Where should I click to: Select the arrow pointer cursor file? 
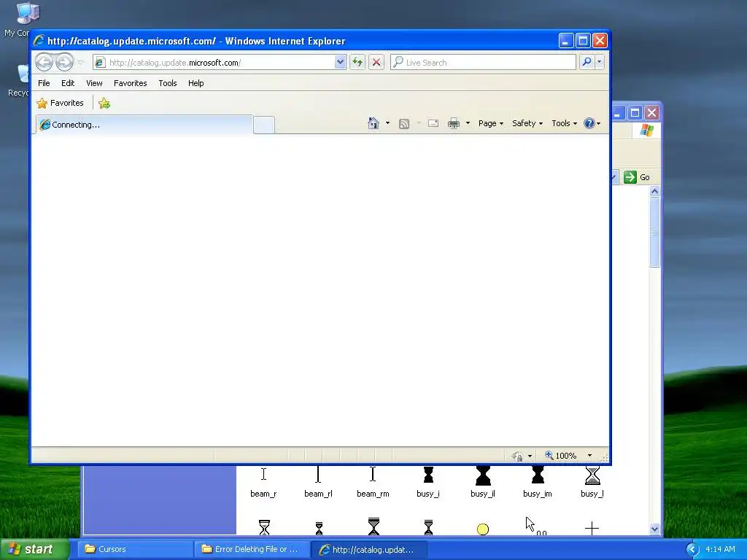(x=535, y=526)
